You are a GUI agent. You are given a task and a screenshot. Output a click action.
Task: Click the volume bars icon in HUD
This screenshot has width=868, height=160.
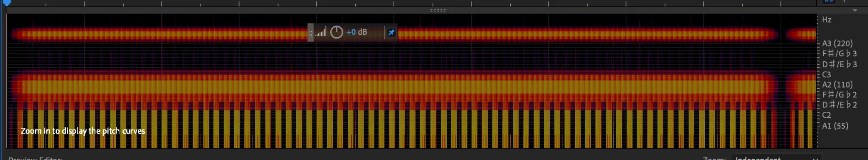pyautogui.click(x=321, y=32)
